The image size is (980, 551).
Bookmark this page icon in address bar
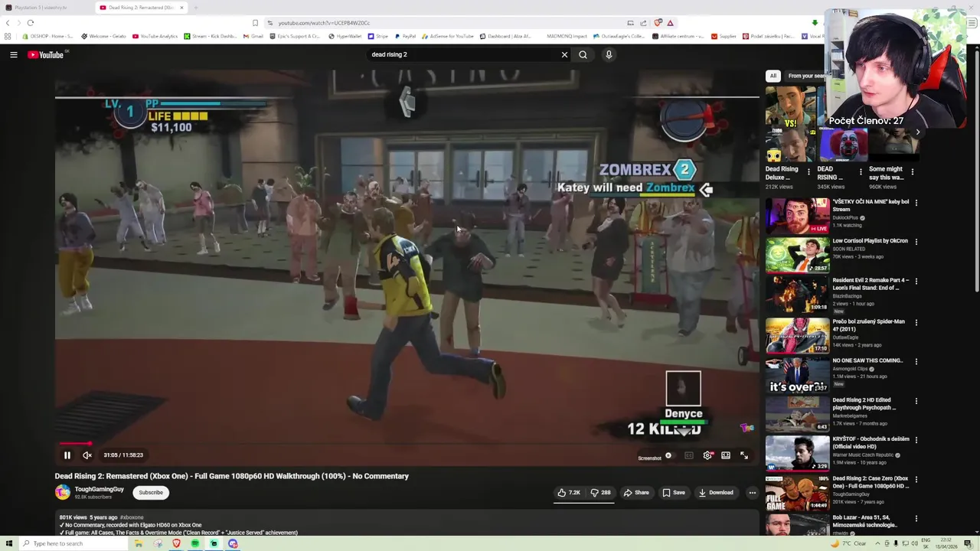click(255, 23)
